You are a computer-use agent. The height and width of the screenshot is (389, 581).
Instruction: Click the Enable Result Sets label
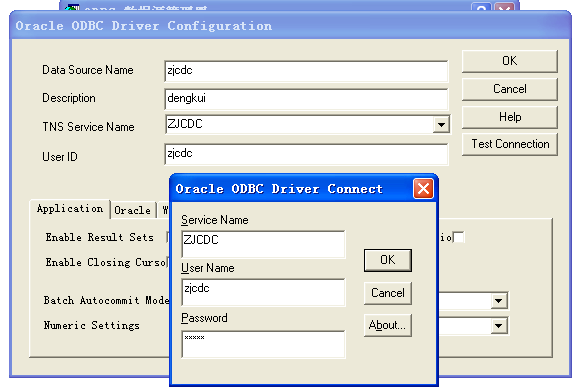click(x=99, y=237)
